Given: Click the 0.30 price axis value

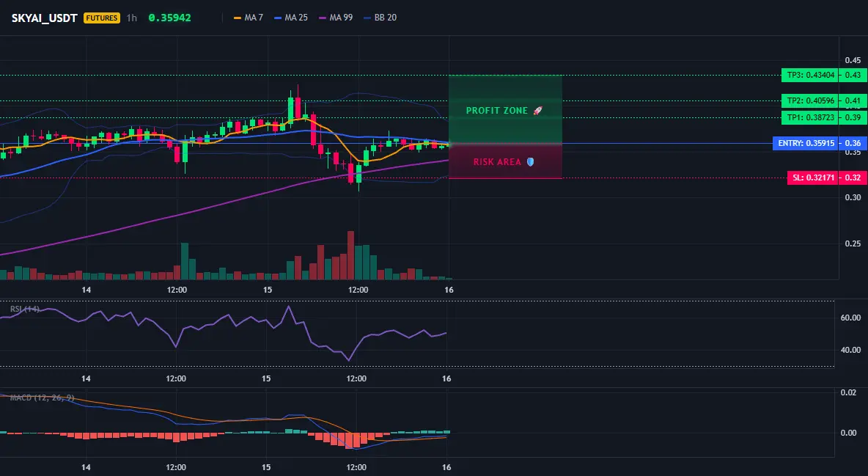Looking at the screenshot, I should 853,197.
